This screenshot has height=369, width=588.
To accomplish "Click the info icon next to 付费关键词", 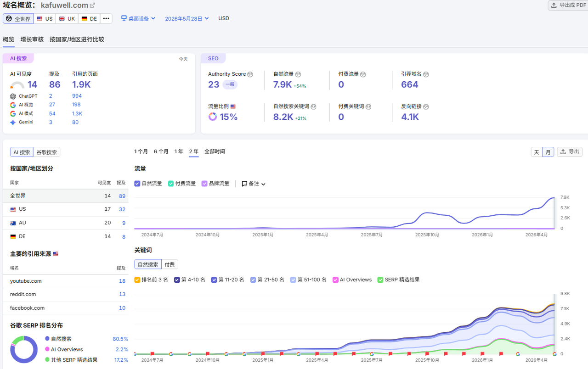I will [x=368, y=106].
